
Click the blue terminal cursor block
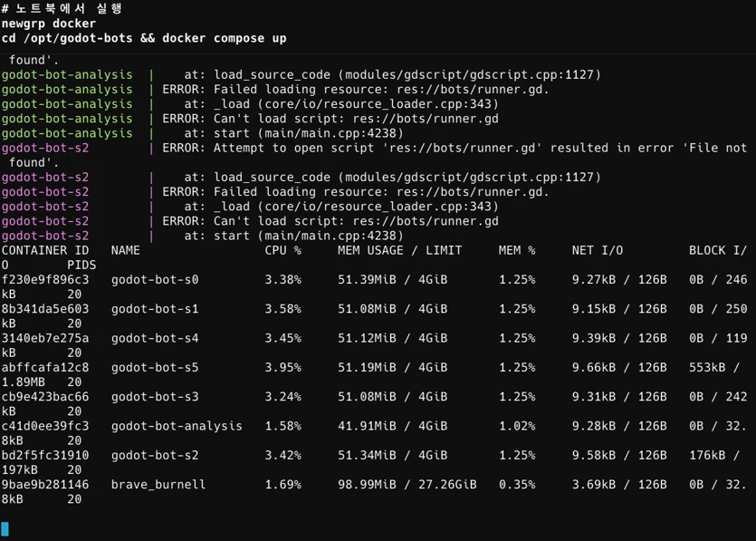(5, 528)
